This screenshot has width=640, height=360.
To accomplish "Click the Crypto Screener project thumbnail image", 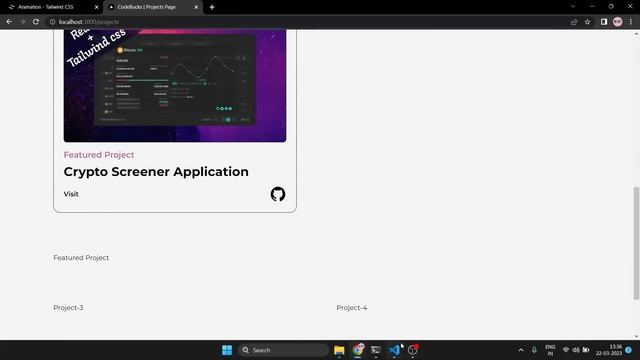I will coord(175,86).
